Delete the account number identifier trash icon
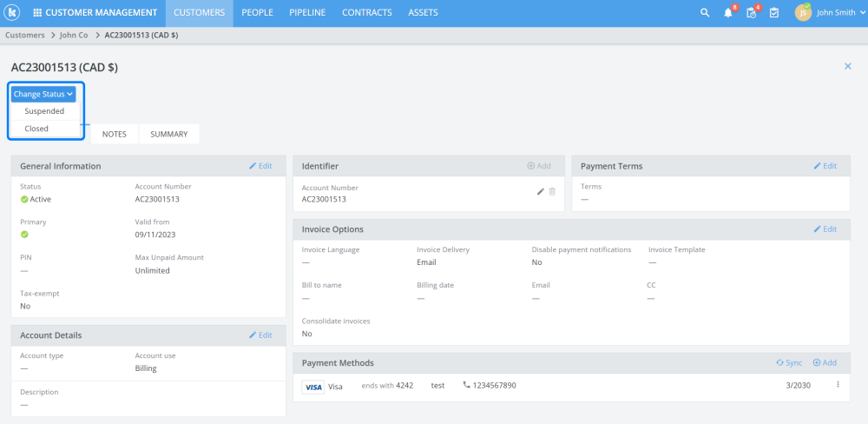868x424 pixels. (552, 191)
